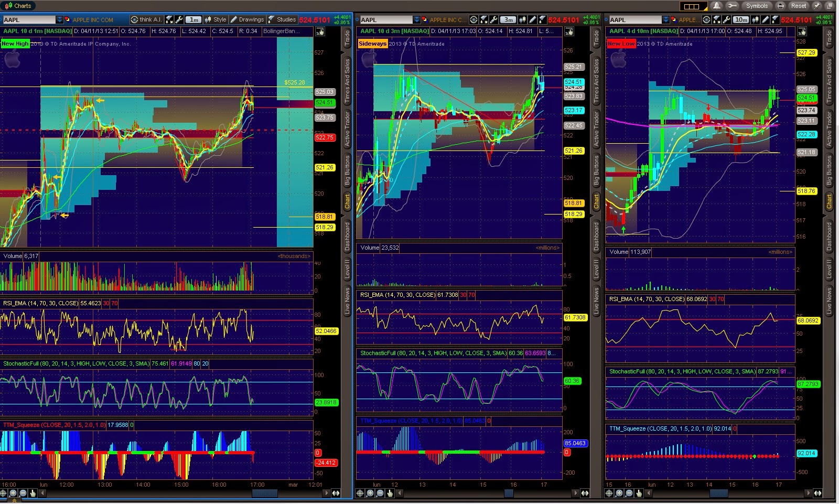Open Active Trader tab beside 3m chart

click(596, 128)
